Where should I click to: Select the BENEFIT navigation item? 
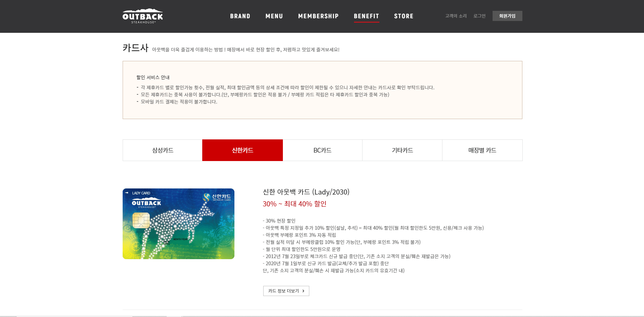click(366, 16)
